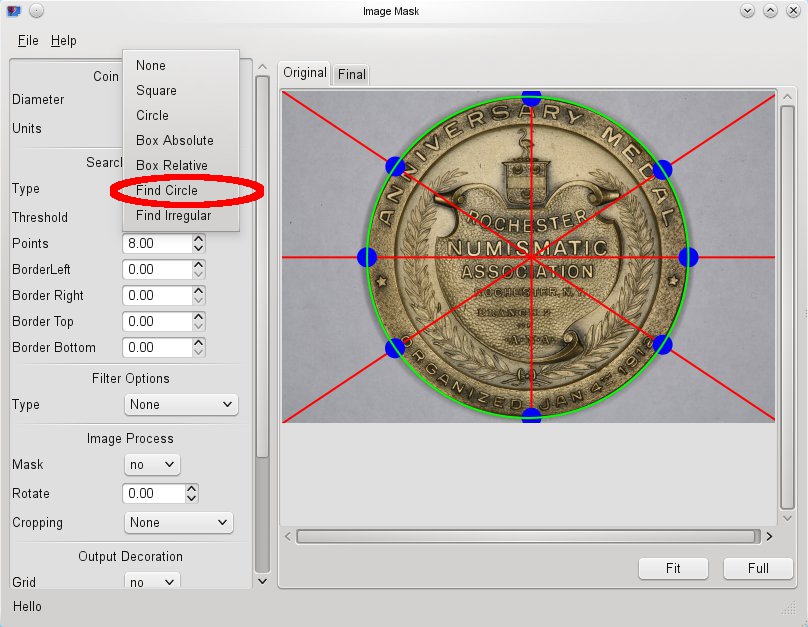The width and height of the screenshot is (808, 627).
Task: Click the image horizontal scrollbar
Action: point(528,536)
